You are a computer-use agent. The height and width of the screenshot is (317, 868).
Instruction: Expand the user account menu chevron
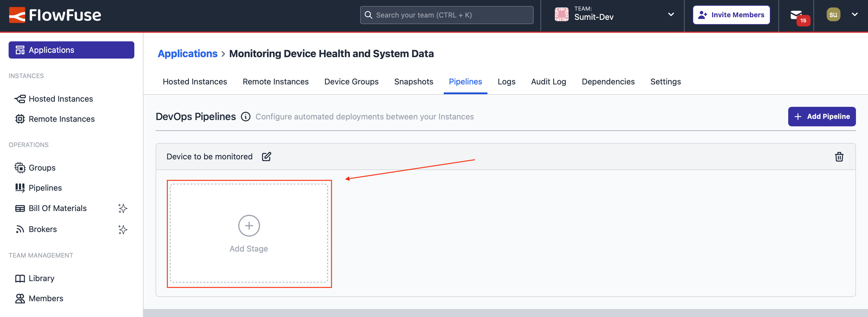point(855,15)
